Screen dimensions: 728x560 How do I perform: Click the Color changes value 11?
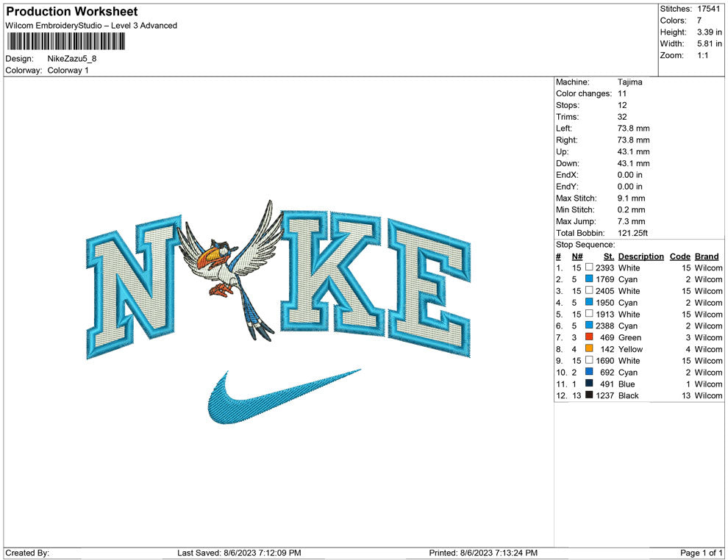[622, 94]
